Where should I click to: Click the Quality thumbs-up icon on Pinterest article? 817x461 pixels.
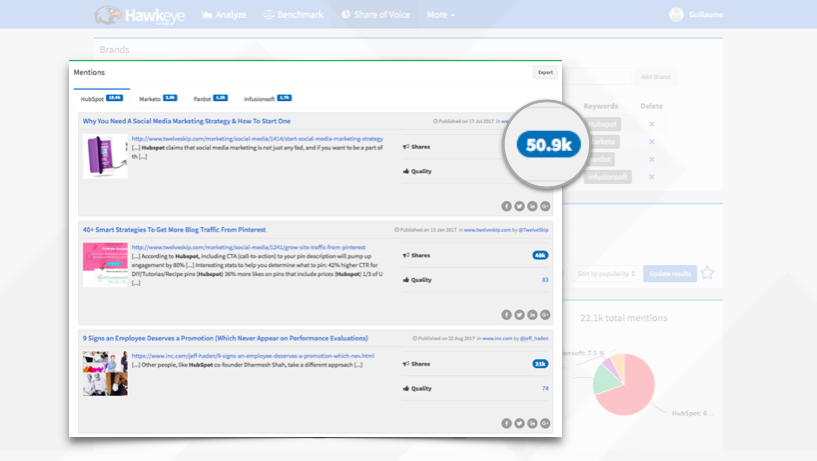tap(406, 280)
